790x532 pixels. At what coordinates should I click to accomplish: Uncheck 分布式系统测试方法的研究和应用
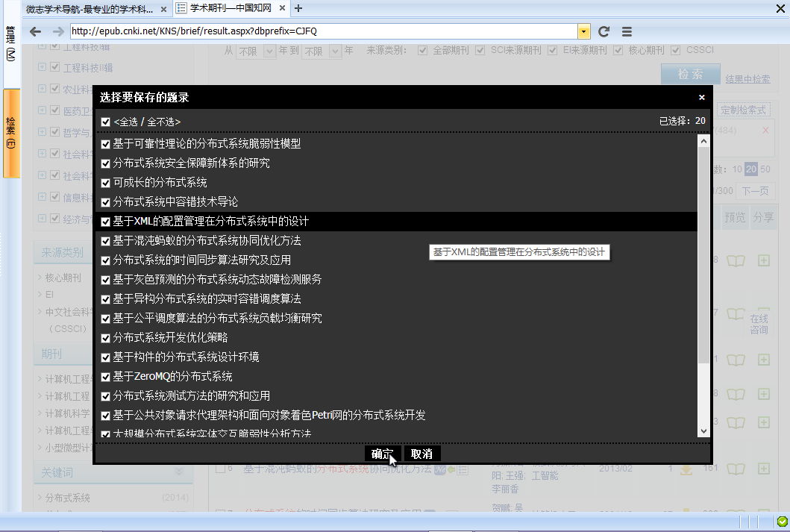(105, 396)
